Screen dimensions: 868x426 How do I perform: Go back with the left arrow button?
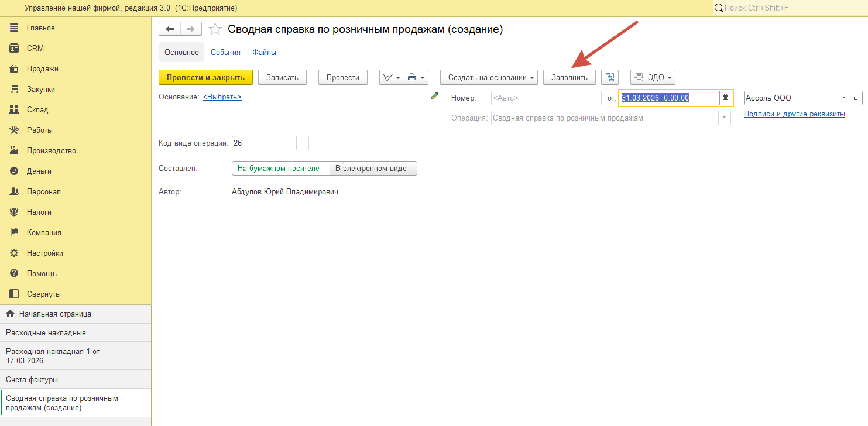coord(170,29)
